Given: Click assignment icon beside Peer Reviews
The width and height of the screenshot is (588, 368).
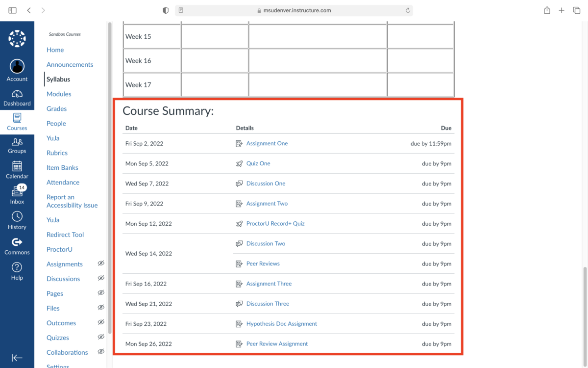Looking at the screenshot, I should point(239,264).
